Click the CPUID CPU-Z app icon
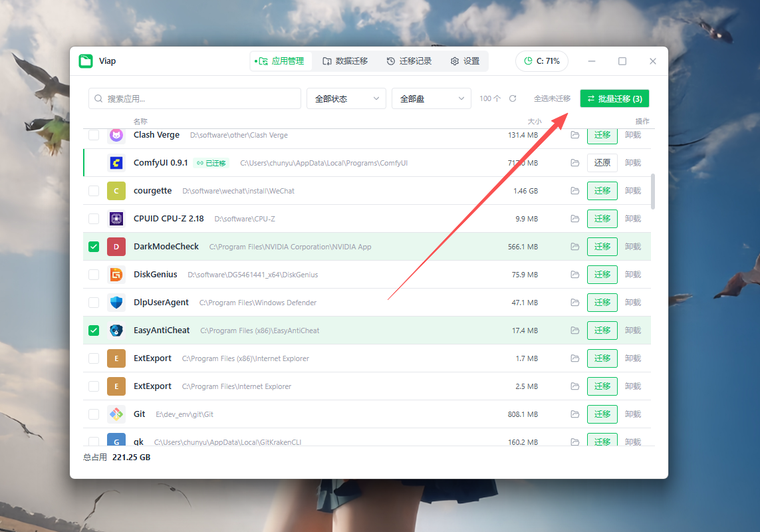 point(116,219)
